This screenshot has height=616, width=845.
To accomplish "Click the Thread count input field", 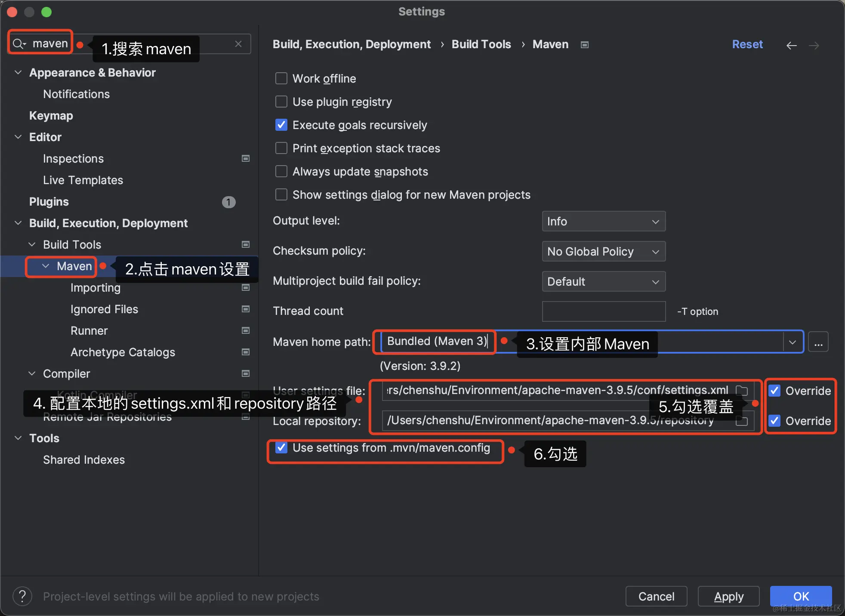I will click(x=603, y=311).
